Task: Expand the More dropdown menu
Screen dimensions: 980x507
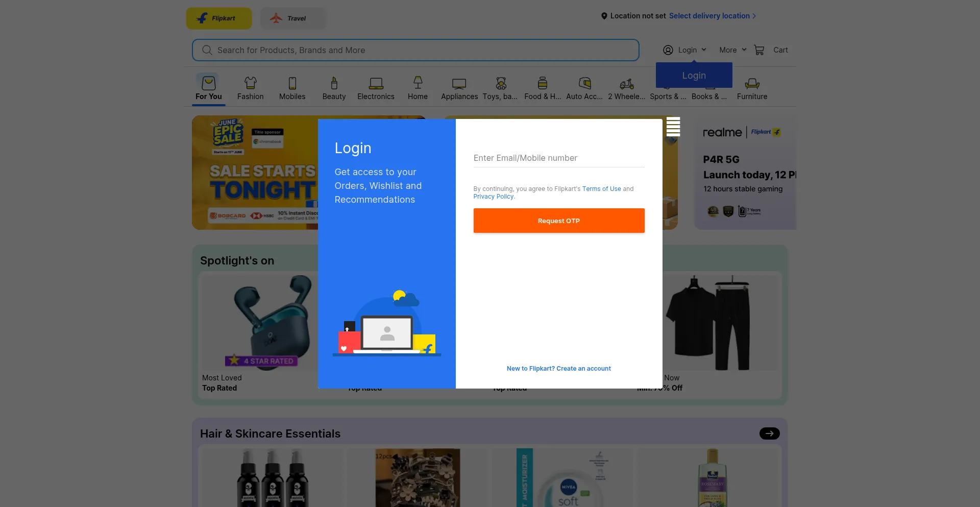Action: click(x=733, y=50)
